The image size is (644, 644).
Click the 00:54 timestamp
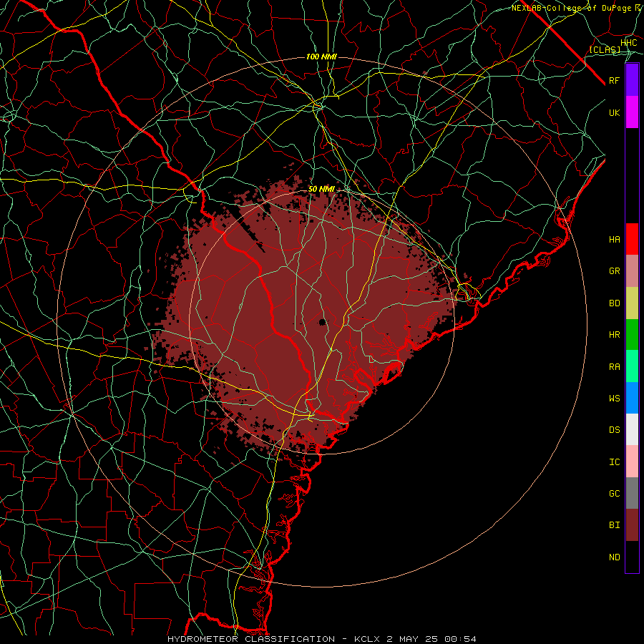point(462,639)
